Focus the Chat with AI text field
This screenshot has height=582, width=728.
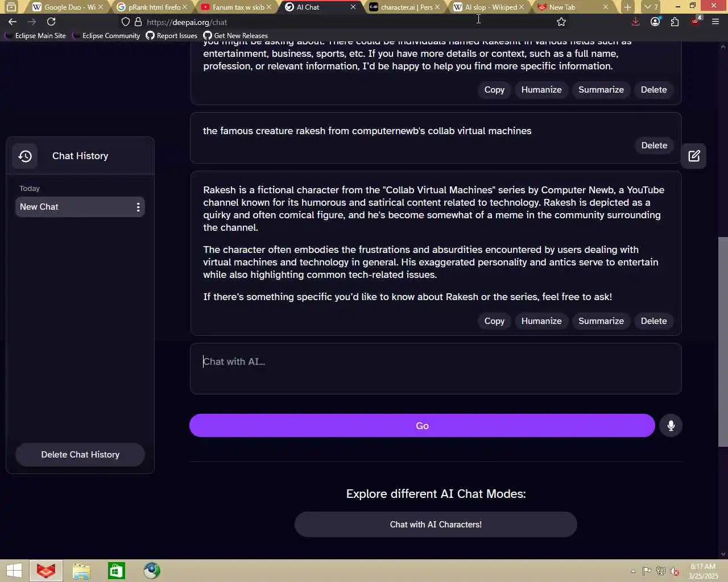[436, 368]
